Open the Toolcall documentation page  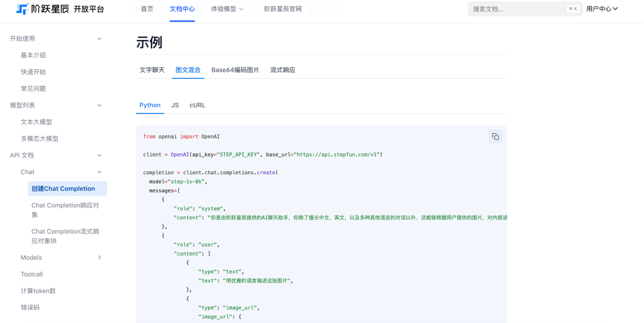point(32,275)
